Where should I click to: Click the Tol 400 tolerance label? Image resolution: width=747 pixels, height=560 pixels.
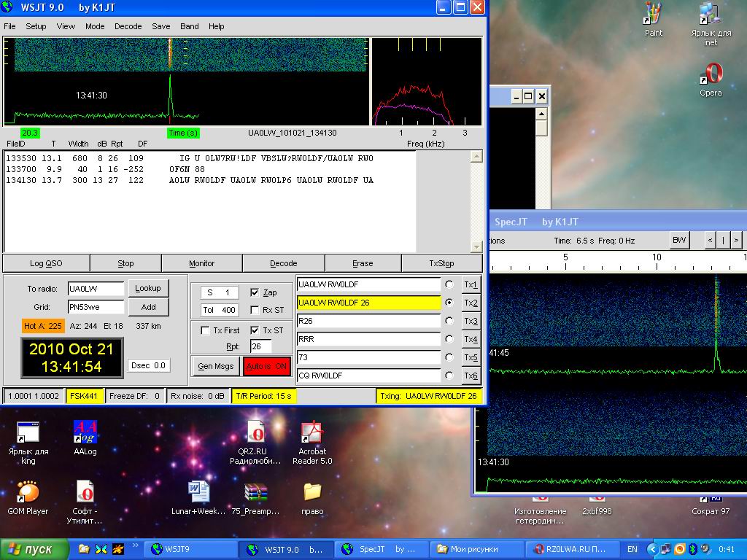pyautogui.click(x=219, y=310)
